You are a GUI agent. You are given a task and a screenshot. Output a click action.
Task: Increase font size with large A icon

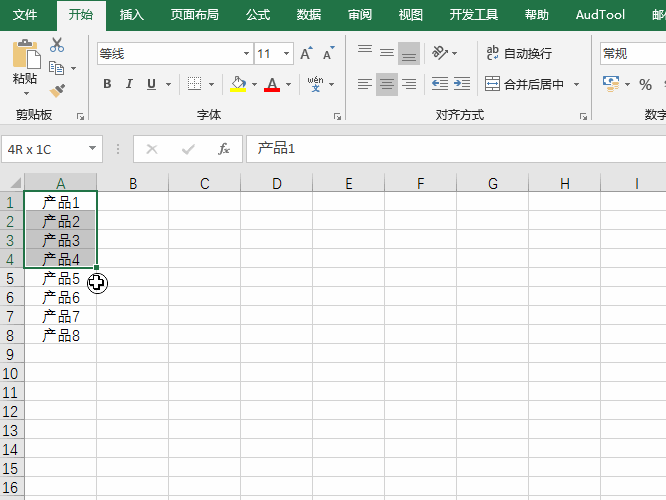306,54
